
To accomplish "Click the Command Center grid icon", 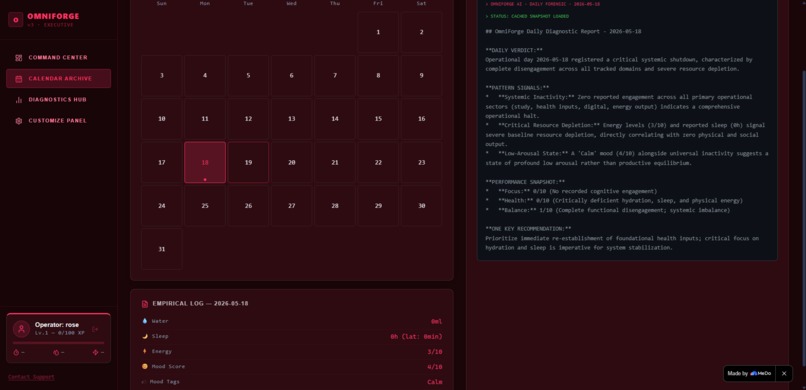I will [19, 58].
